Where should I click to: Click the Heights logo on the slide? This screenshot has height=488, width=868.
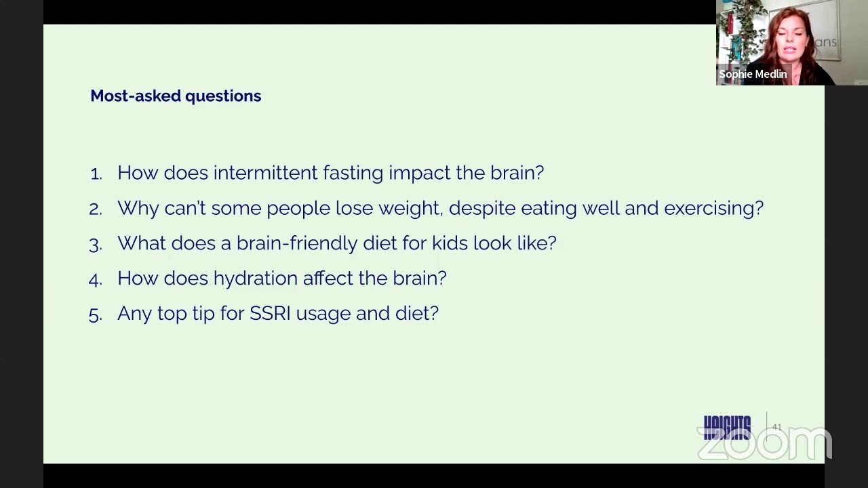point(727,428)
